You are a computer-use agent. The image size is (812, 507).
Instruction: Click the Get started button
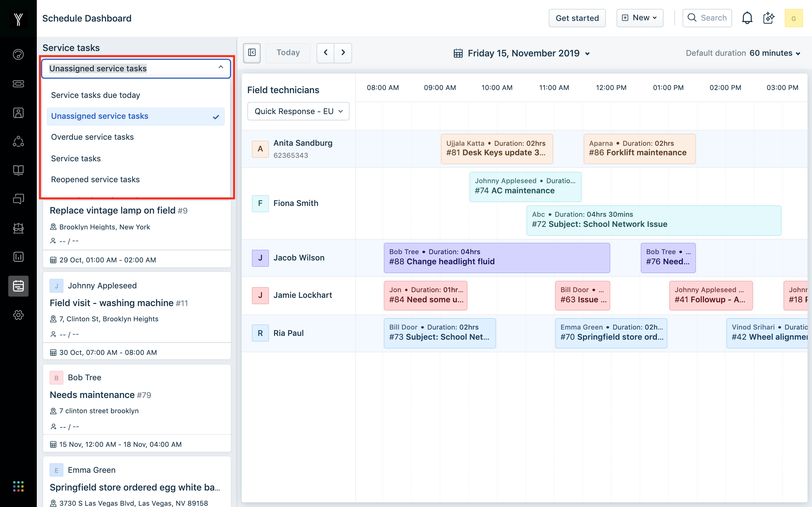coord(577,18)
